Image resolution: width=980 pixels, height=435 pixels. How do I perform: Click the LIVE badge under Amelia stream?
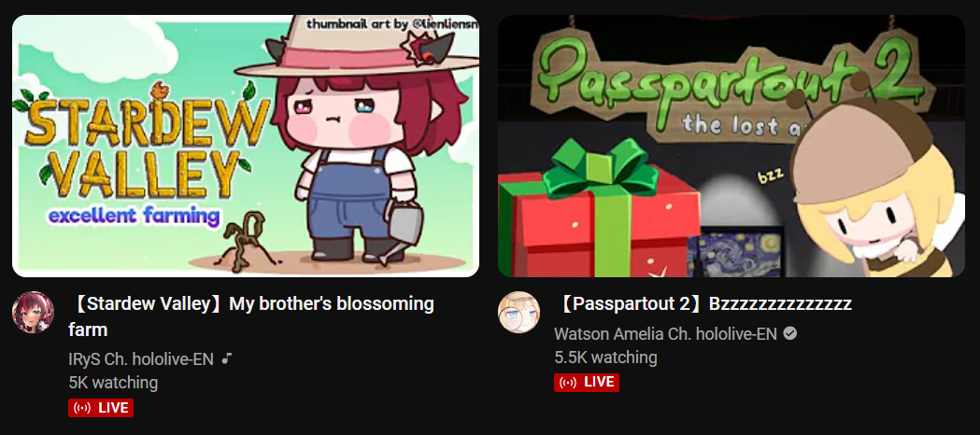point(587,383)
